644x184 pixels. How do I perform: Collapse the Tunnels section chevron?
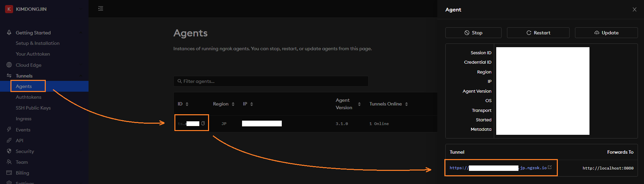(81, 76)
